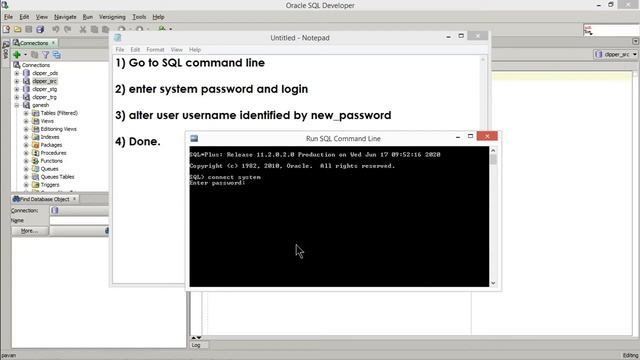Click the Cut scissors toolbar icon

pyautogui.click(x=83, y=29)
